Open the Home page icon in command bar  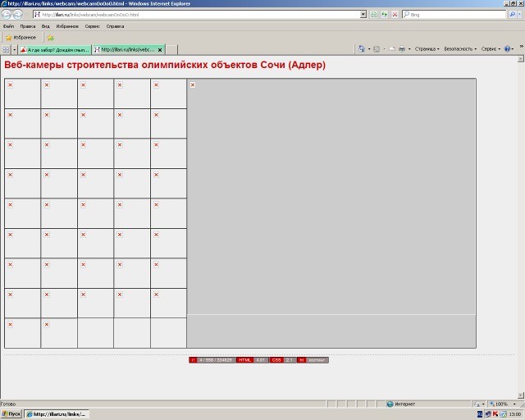[362, 49]
